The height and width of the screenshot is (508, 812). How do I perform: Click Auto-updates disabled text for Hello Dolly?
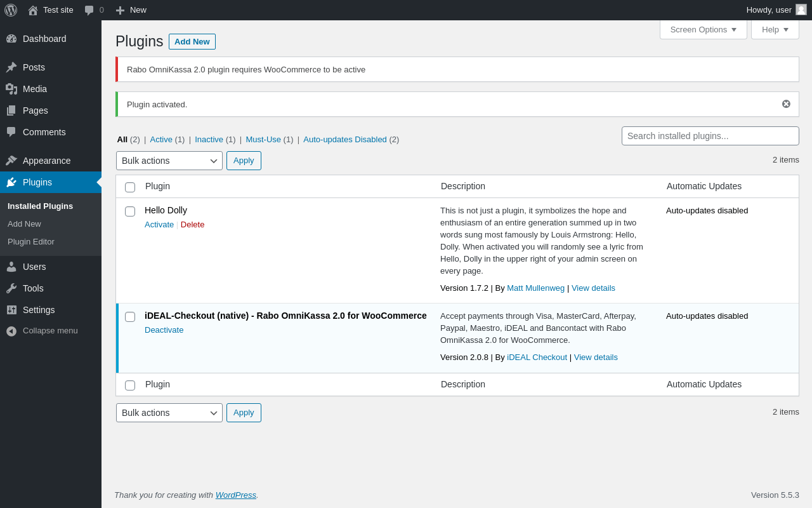click(707, 211)
